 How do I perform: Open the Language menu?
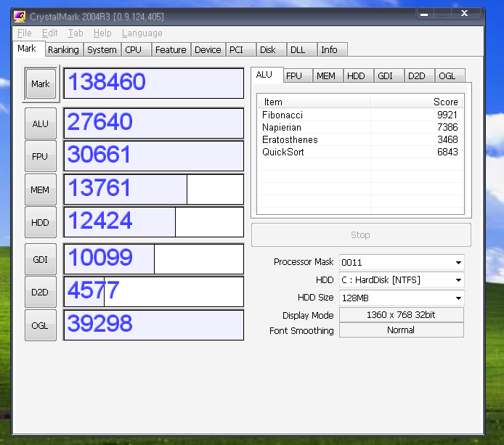coord(142,33)
